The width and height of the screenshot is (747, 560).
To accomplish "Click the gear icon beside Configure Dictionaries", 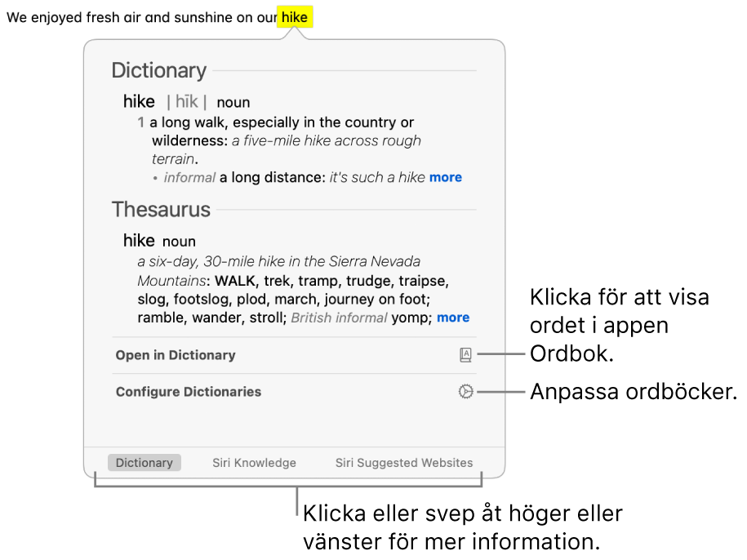I will tap(465, 392).
